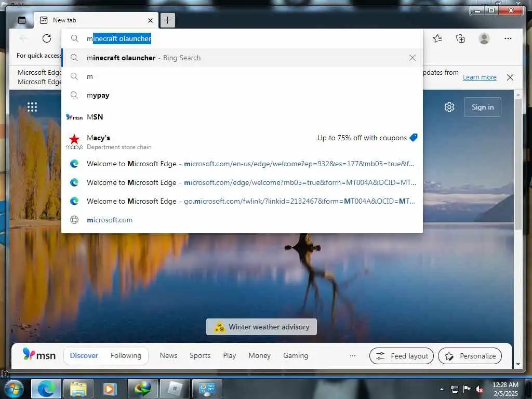Viewport: 532px width, 399px height.
Task: Open page settings gear icon
Action: click(449, 107)
